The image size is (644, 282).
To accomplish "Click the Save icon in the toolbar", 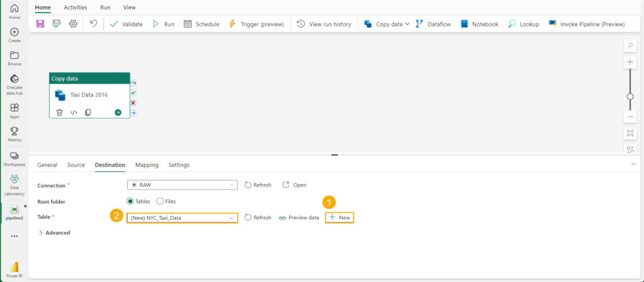I will tap(40, 24).
